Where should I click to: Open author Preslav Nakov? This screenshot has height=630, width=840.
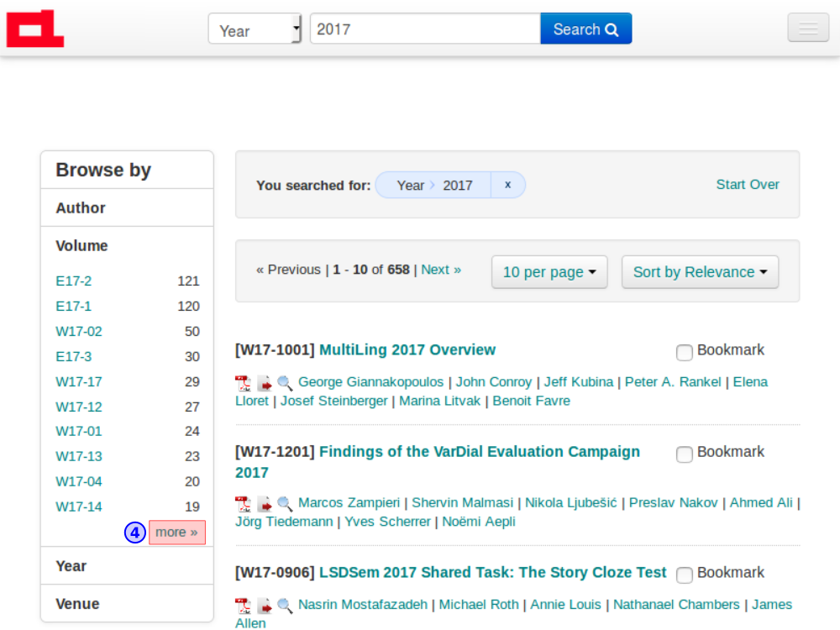point(674,502)
